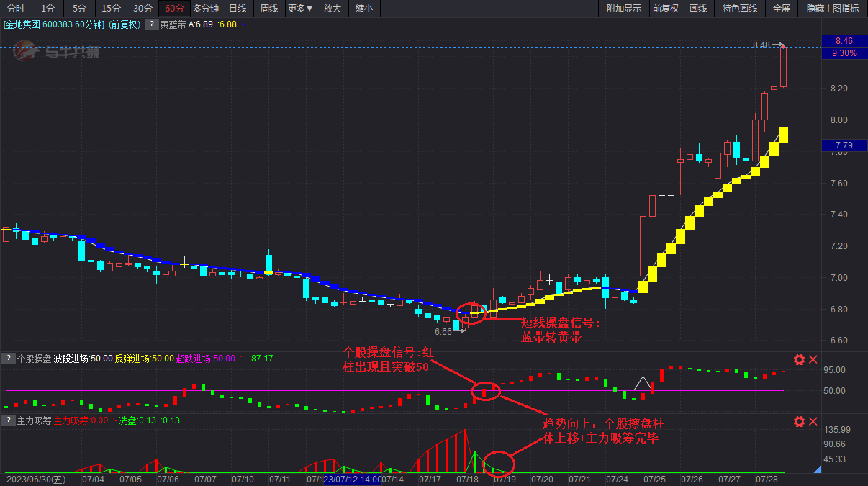Click the 主力吸筹 indicator name
Screen dimensions: 868x486
point(34,420)
